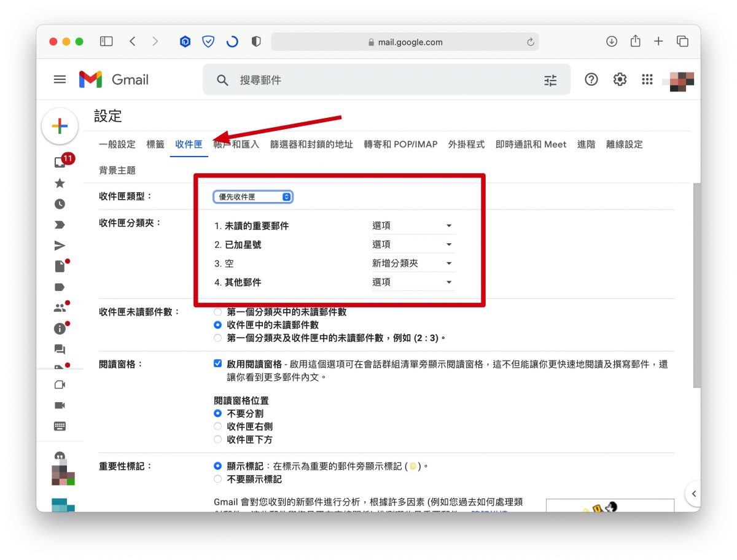Select 收件匣右側 reading pane position
Screen dimensions: 737x560
(217, 427)
